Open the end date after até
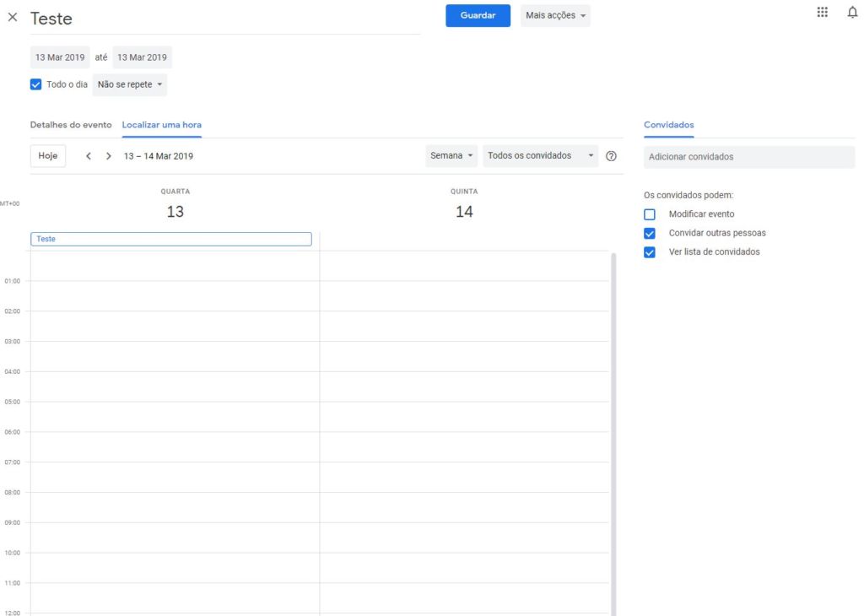This screenshot has height=616, width=864. coord(142,57)
